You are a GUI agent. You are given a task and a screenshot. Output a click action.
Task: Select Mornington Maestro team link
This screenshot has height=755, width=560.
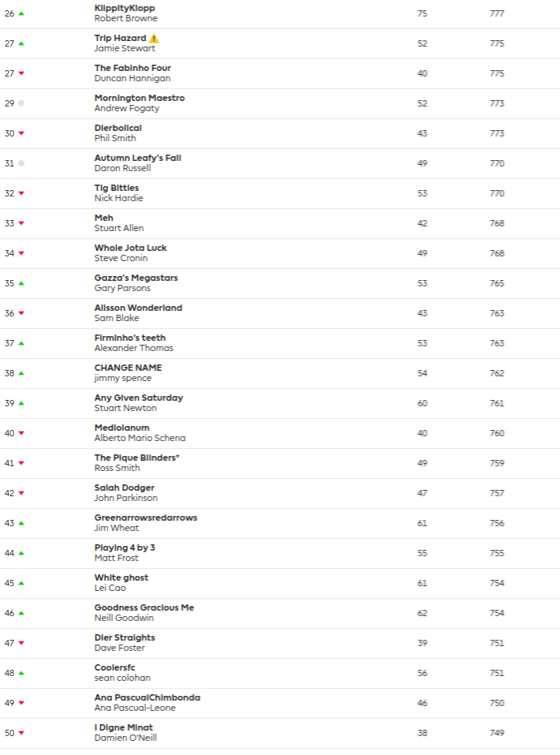140,98
